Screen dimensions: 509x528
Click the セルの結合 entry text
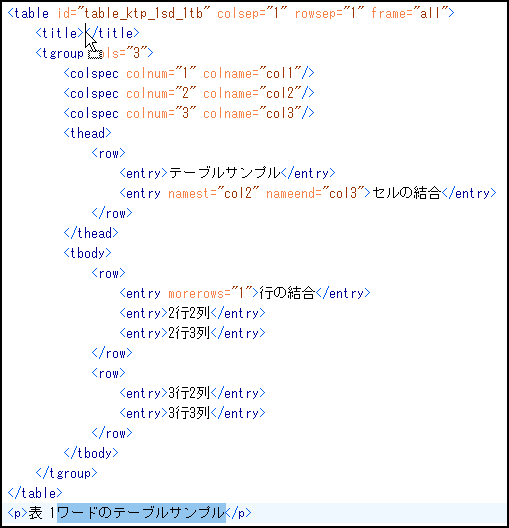pyautogui.click(x=407, y=193)
